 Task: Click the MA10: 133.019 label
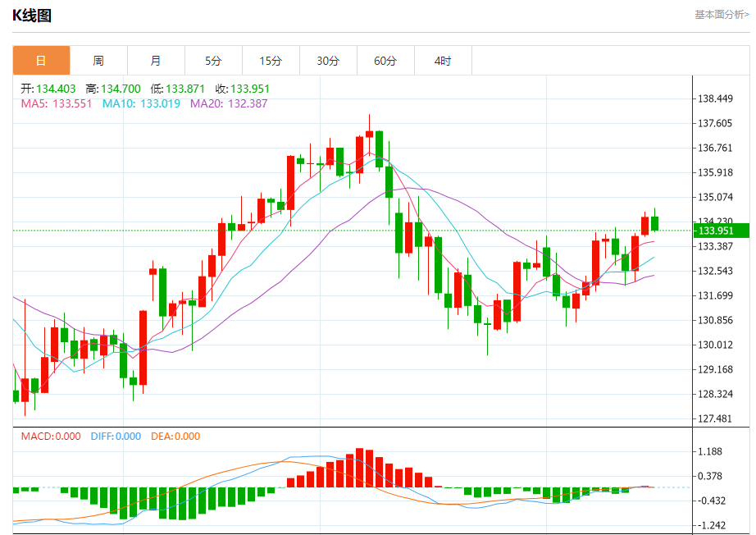click(141, 103)
